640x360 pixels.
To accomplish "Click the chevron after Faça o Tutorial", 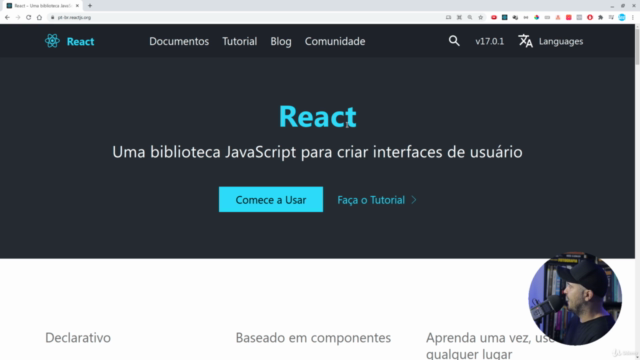I will click(x=414, y=200).
